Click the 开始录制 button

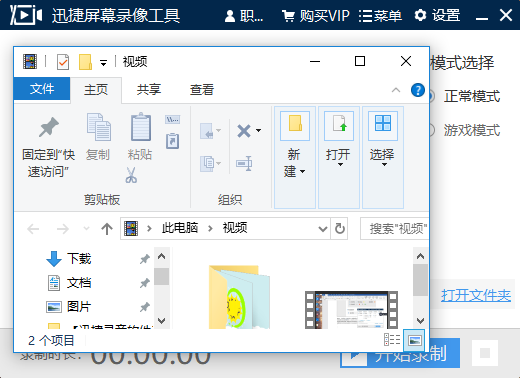pyautogui.click(x=400, y=353)
